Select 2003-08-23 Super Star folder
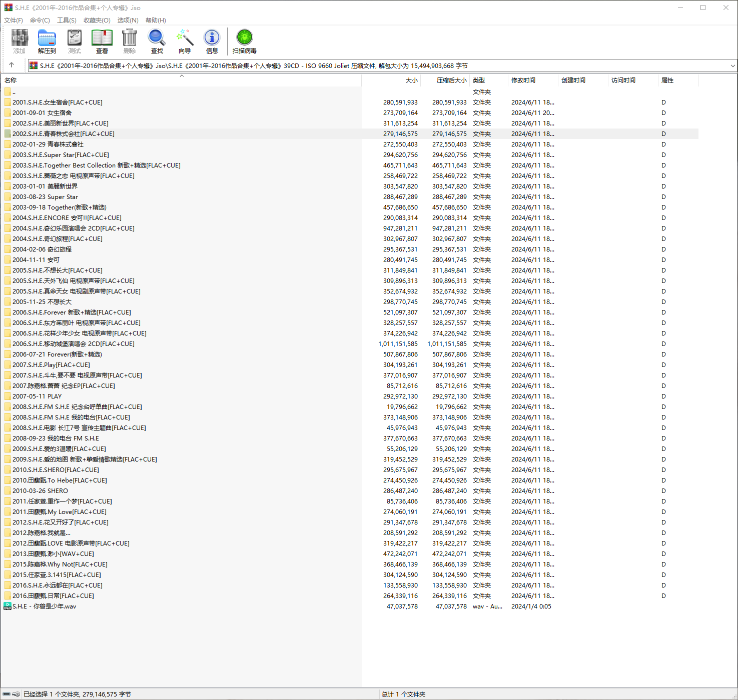The image size is (738, 700). click(x=45, y=196)
